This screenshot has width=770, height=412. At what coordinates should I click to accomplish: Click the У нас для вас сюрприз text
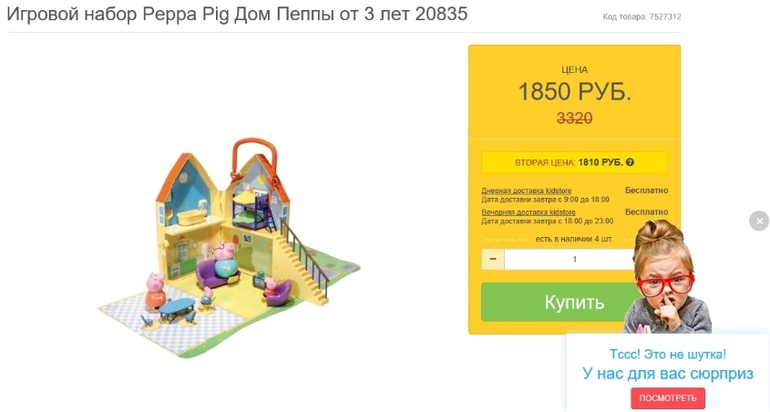(668, 373)
